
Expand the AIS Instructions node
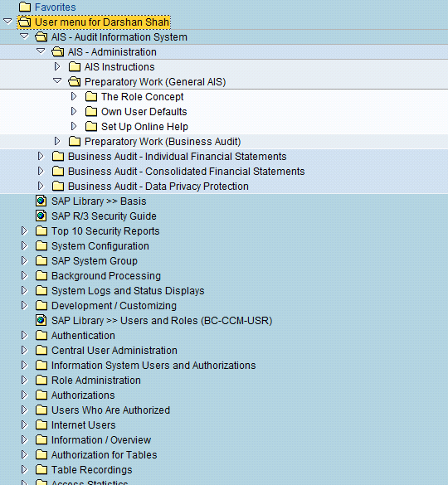point(57,66)
